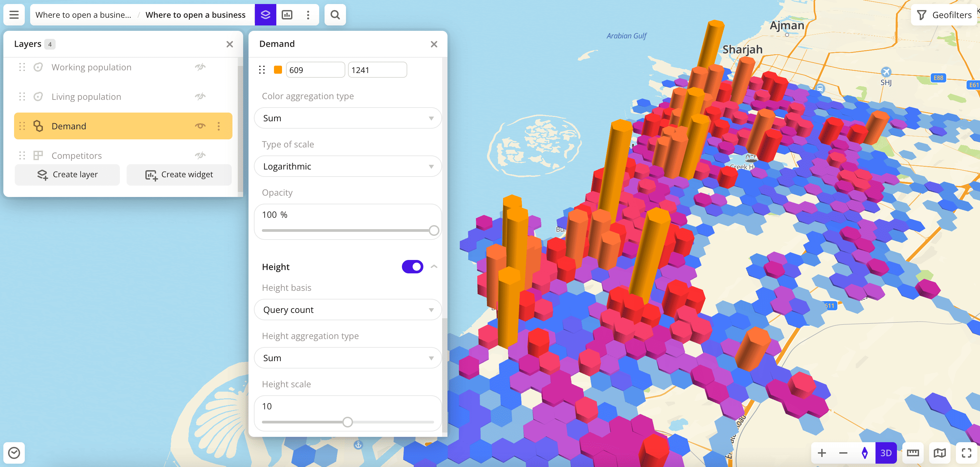Open the hamburger menu top left
Viewport: 980px width, 467px height.
point(14,14)
